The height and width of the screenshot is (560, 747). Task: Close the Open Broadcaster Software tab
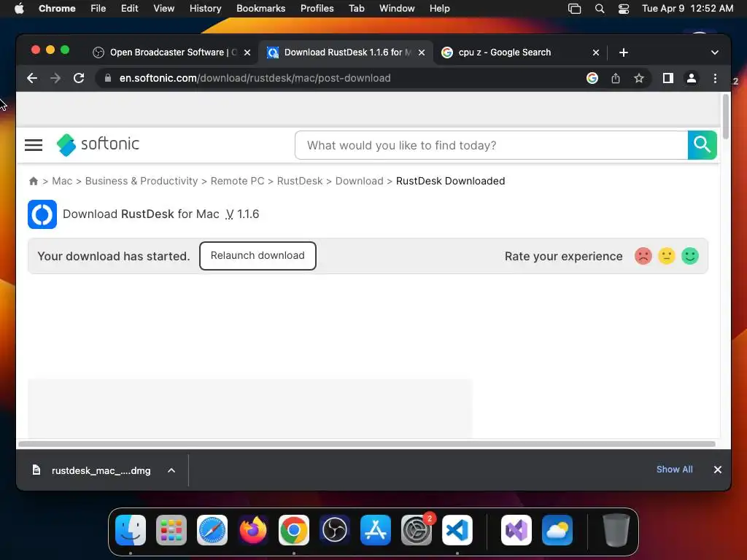(247, 52)
